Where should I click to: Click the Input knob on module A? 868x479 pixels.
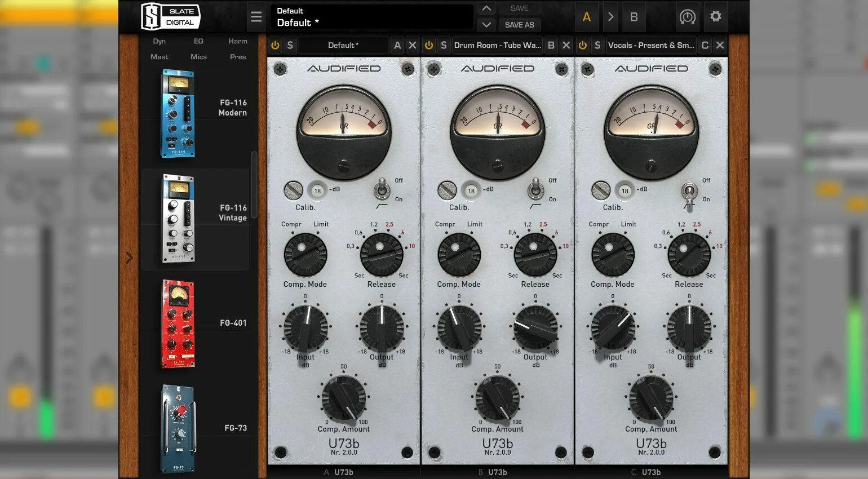point(305,329)
